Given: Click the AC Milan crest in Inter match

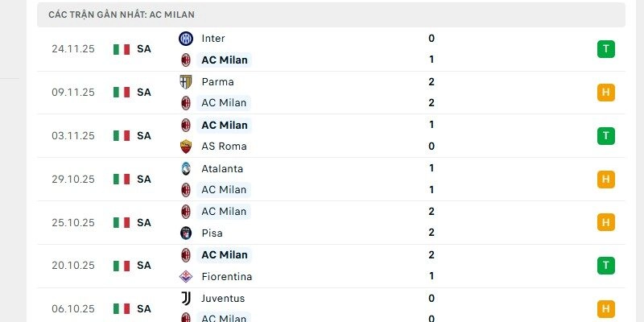Looking at the screenshot, I should (x=186, y=60).
